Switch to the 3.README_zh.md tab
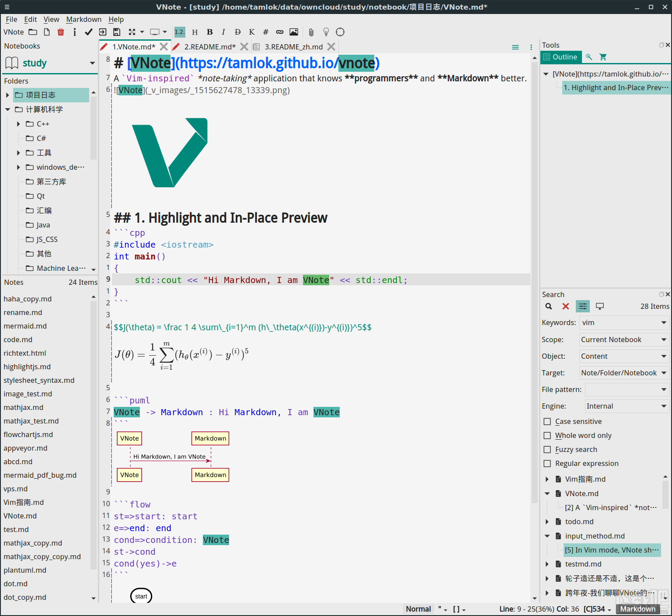672x616 pixels. click(294, 47)
